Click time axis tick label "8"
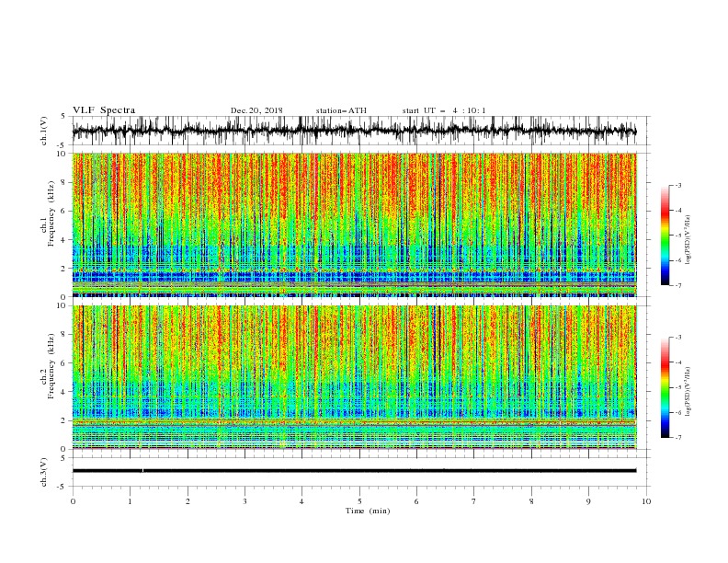 tap(531, 501)
